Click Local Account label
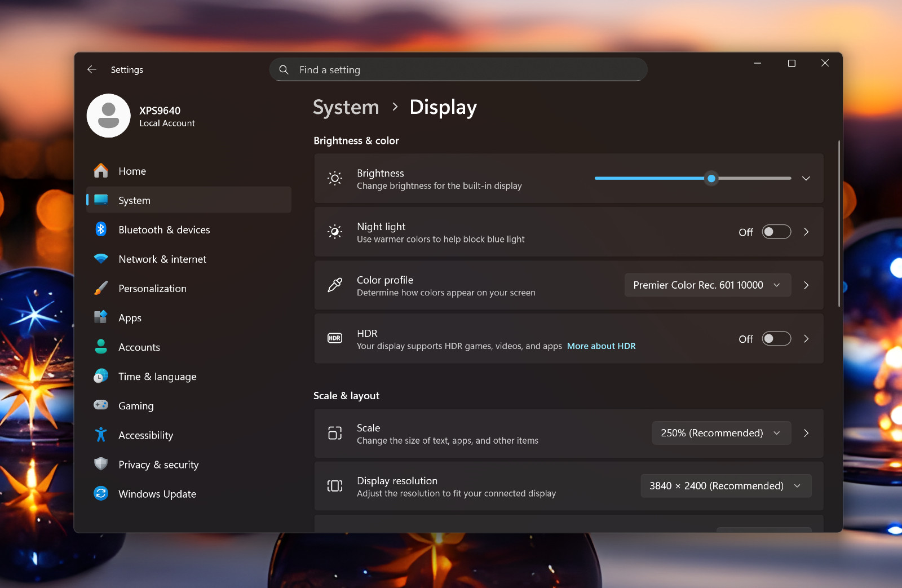Screen dimensions: 902x588 pos(167,123)
